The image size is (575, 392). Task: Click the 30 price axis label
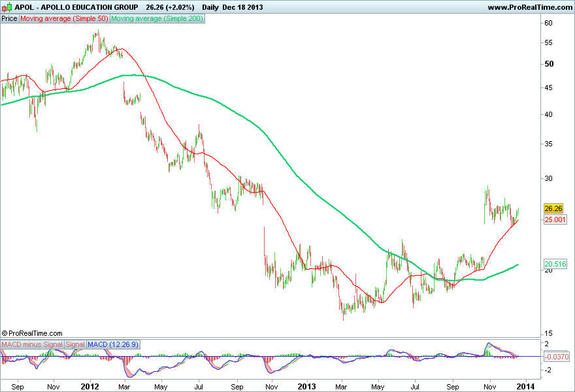pyautogui.click(x=549, y=178)
